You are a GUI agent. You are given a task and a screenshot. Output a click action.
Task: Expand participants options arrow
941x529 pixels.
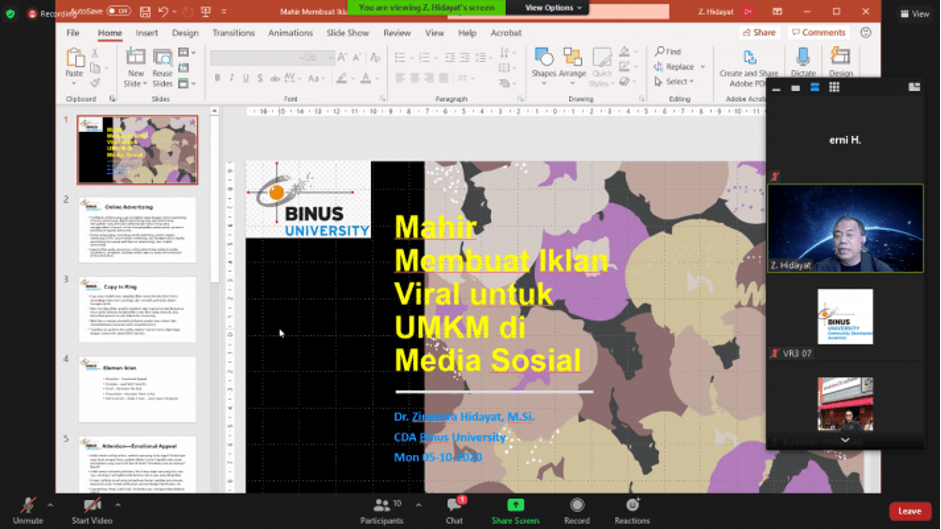tap(418, 506)
